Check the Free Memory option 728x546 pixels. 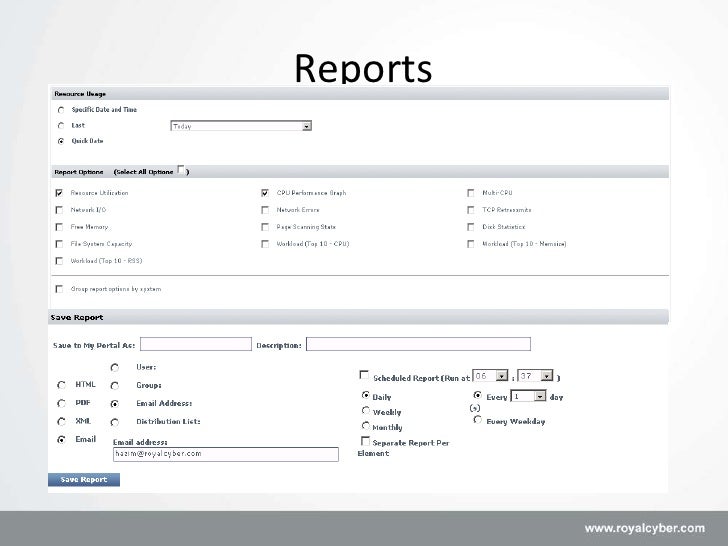[x=59, y=227]
